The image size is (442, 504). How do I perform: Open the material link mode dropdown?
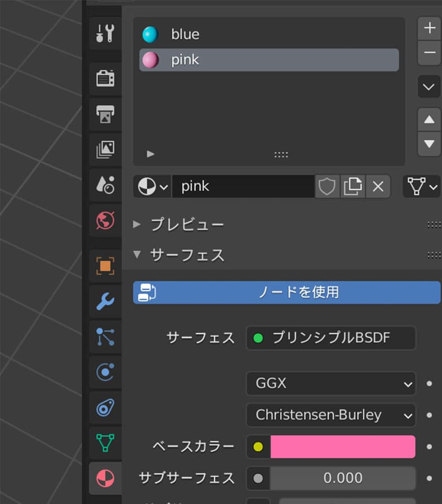point(422,186)
